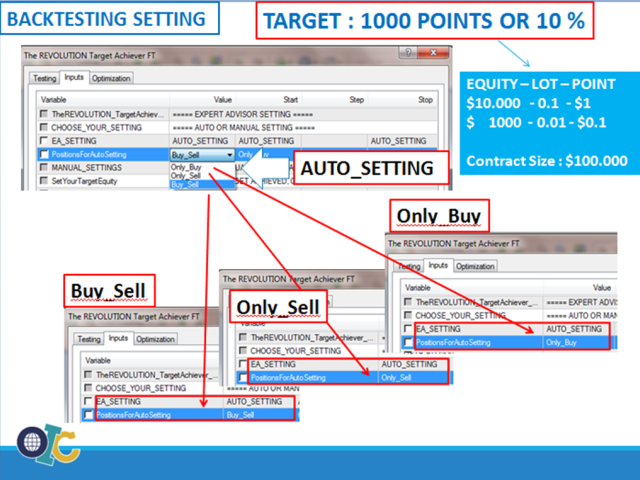Tick EA_SETTING checkbox in the Buy_Sell value window
The image size is (640, 480).
pos(88,401)
